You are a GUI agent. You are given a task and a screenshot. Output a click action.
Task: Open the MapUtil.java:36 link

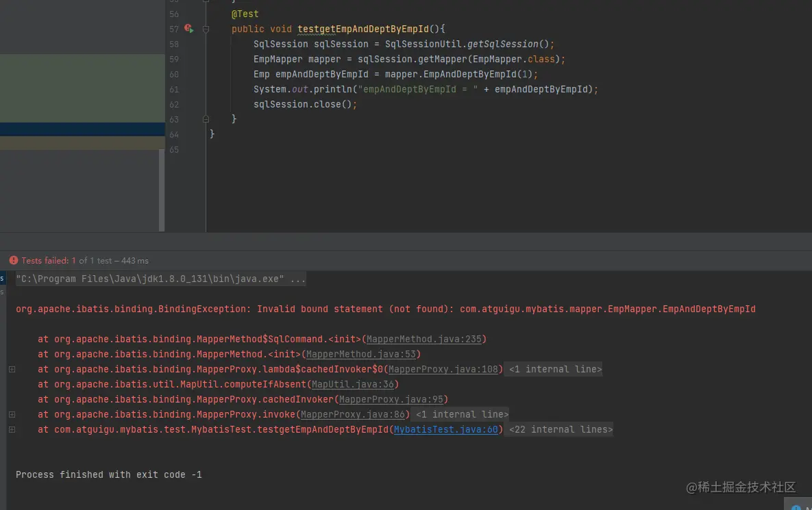point(353,384)
